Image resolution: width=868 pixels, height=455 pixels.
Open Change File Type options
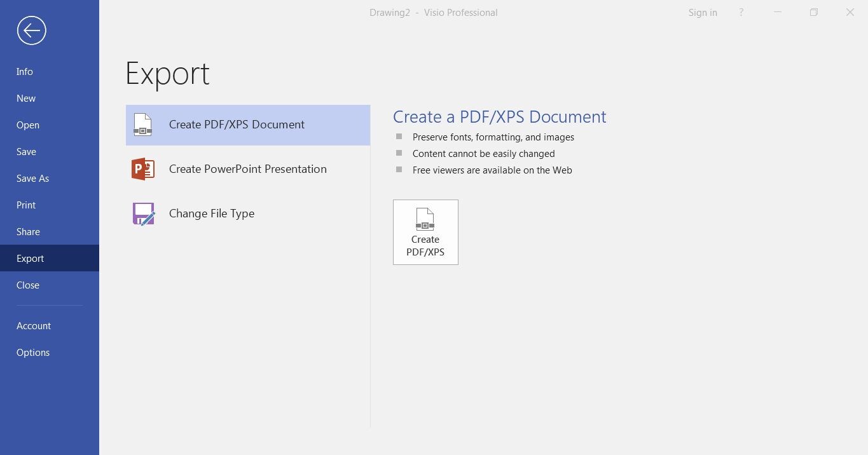pos(212,214)
